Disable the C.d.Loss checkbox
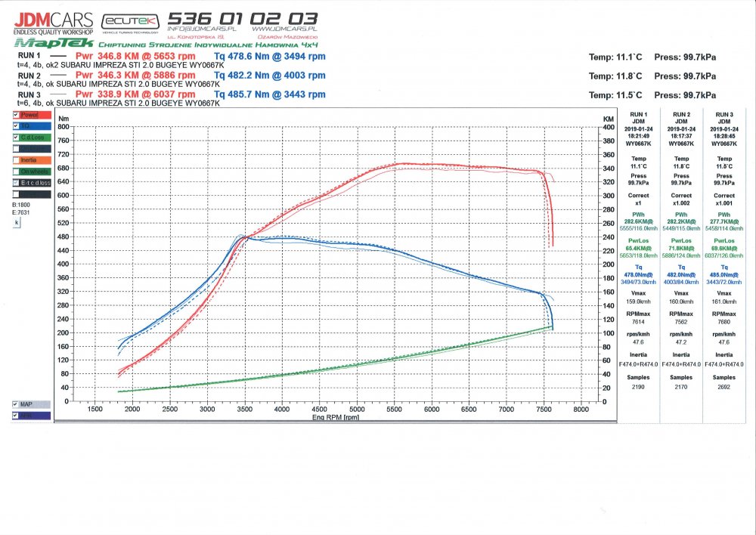 pos(17,138)
